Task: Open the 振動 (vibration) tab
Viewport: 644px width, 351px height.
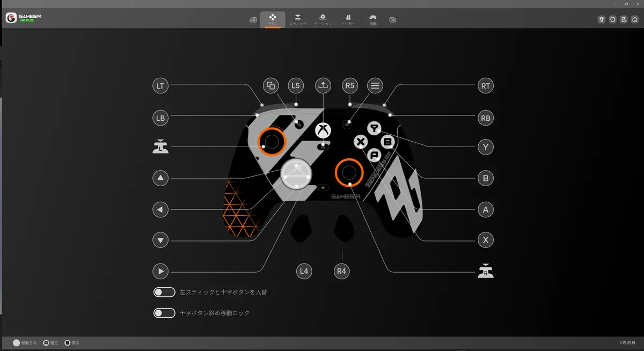Action: point(373,19)
